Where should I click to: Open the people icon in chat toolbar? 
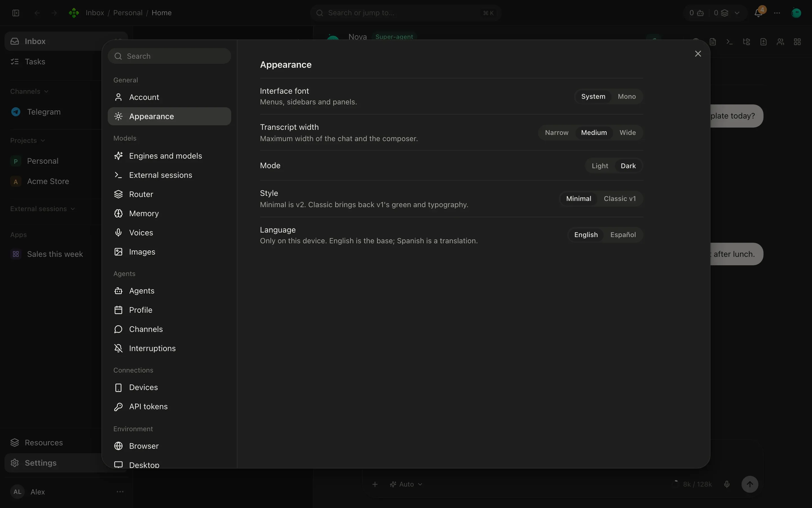780,42
